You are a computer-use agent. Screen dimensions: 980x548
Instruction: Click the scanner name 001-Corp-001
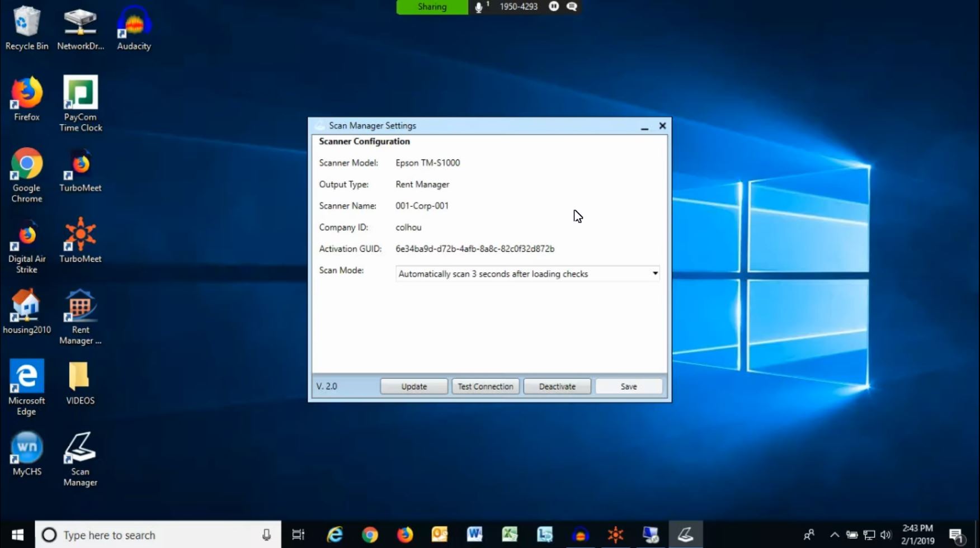tap(422, 206)
